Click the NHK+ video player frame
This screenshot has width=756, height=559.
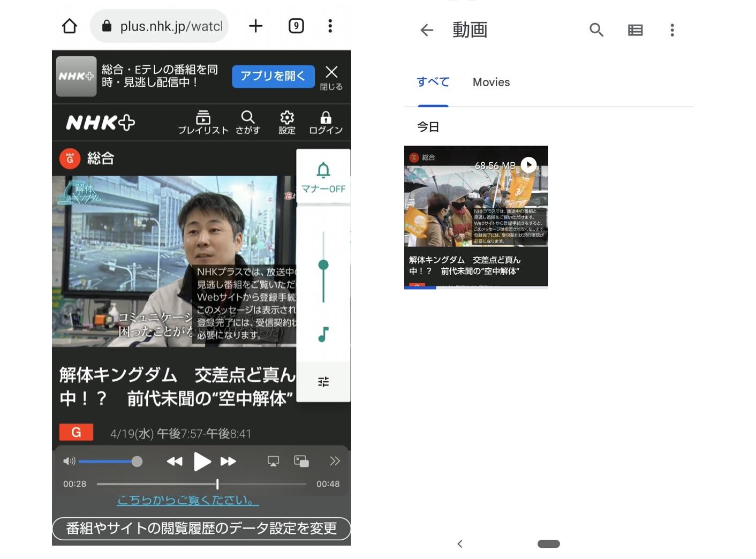(x=174, y=261)
